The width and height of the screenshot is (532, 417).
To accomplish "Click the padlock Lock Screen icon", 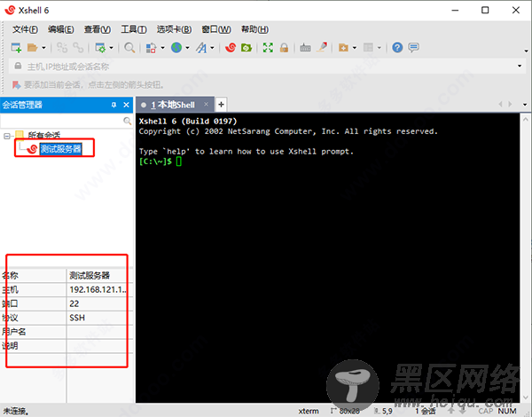I will pos(284,48).
